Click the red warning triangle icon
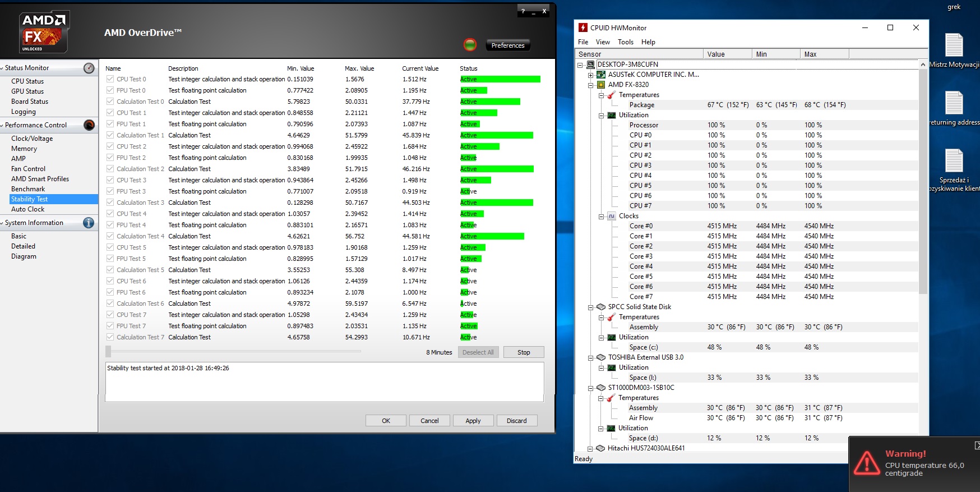Image resolution: width=980 pixels, height=492 pixels. (x=867, y=463)
